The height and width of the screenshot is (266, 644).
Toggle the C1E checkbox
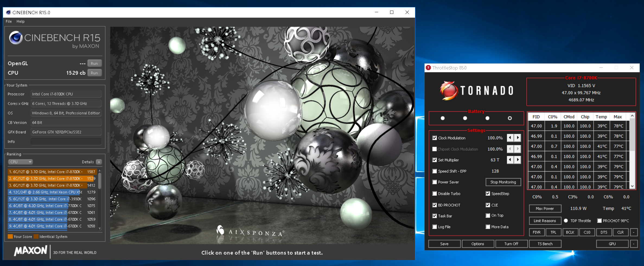[x=488, y=205]
